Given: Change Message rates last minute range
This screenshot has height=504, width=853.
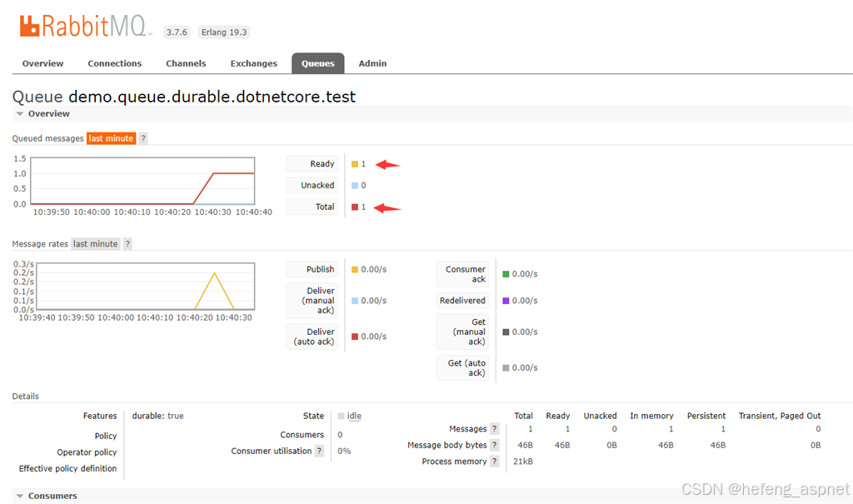Looking at the screenshot, I should coord(96,244).
